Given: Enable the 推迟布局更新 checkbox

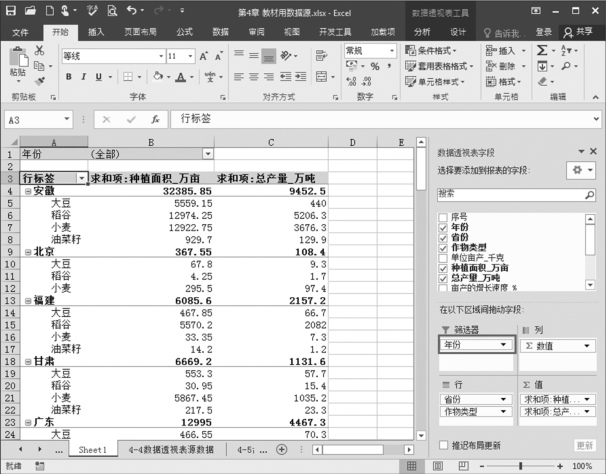Looking at the screenshot, I should pos(444,445).
